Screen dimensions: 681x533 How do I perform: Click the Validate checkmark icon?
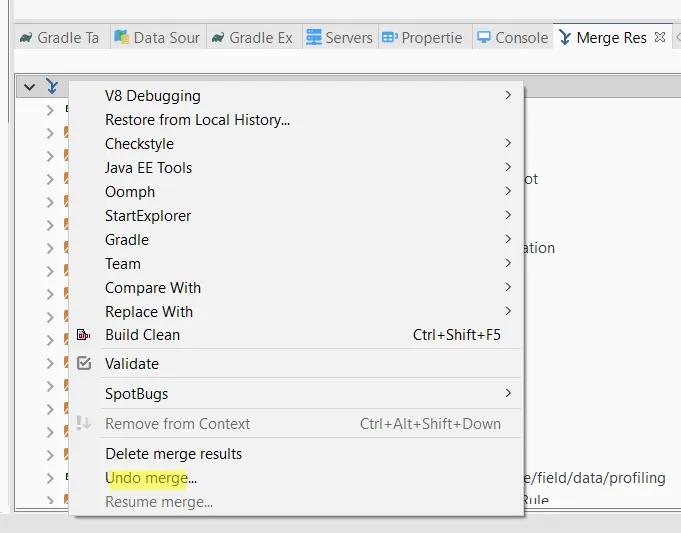(84, 363)
